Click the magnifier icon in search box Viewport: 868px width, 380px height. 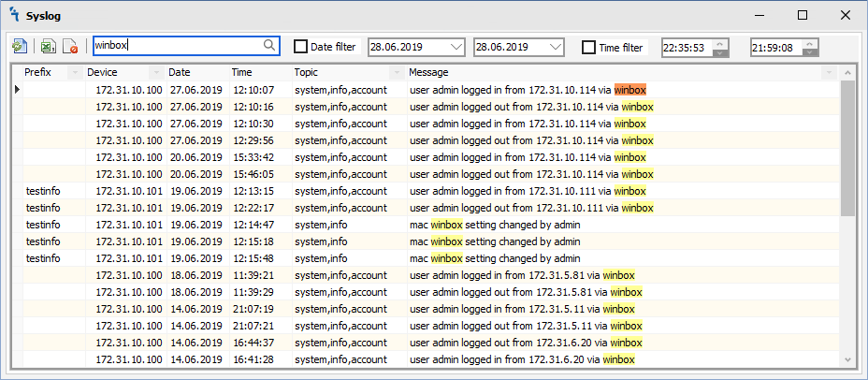pos(269,46)
